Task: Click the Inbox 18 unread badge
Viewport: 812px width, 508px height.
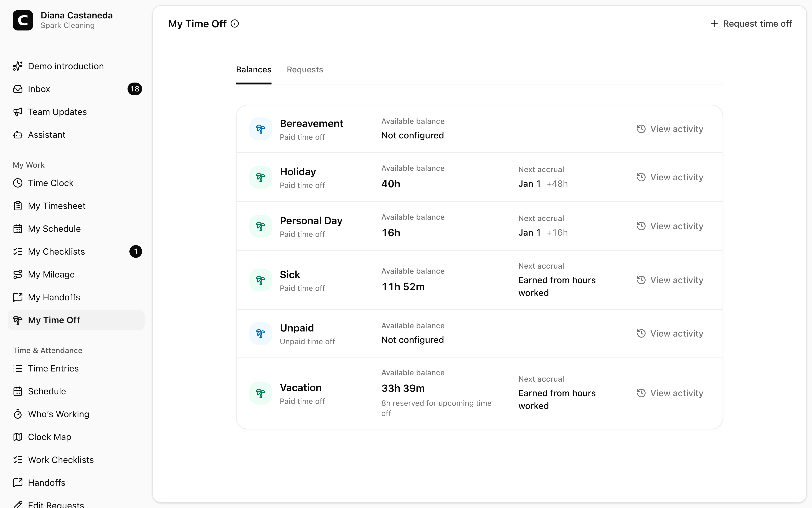Action: 135,89
